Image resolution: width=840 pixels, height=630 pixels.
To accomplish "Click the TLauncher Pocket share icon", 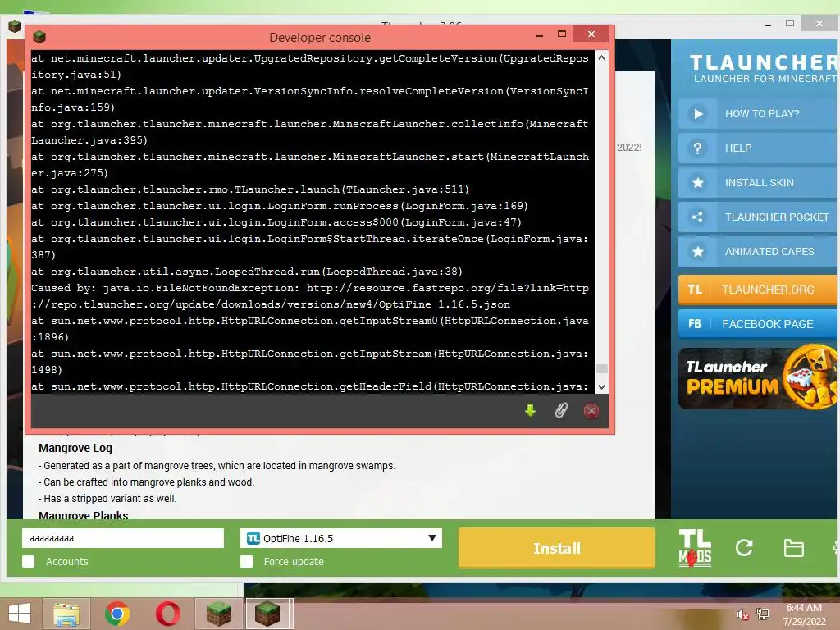I will [697, 217].
